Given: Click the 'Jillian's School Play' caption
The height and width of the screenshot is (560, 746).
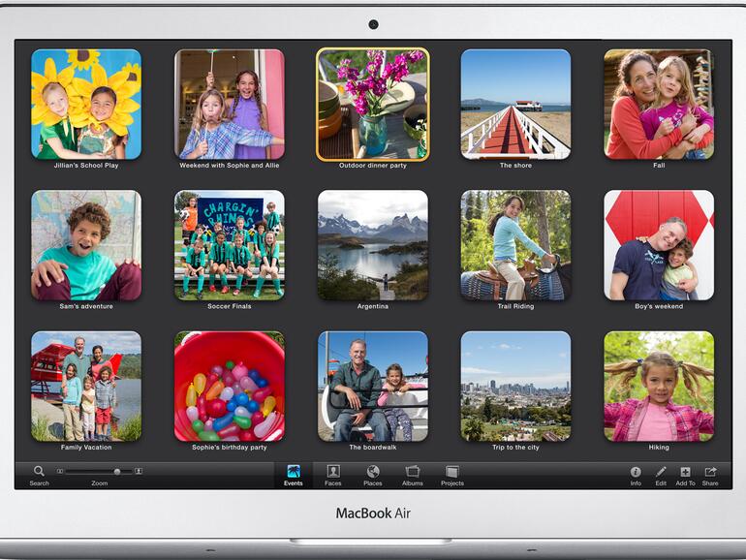Looking at the screenshot, I should pyautogui.click(x=86, y=166).
